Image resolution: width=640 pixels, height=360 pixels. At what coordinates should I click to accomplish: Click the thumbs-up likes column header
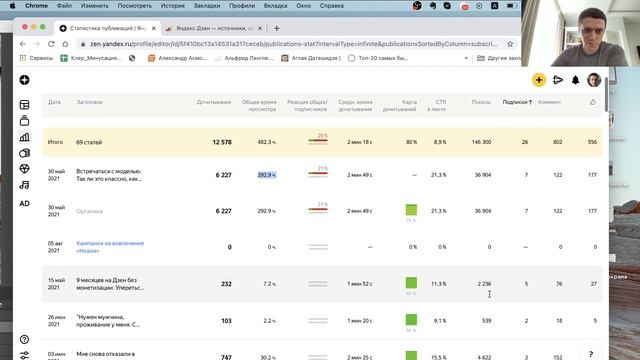pos(593,102)
